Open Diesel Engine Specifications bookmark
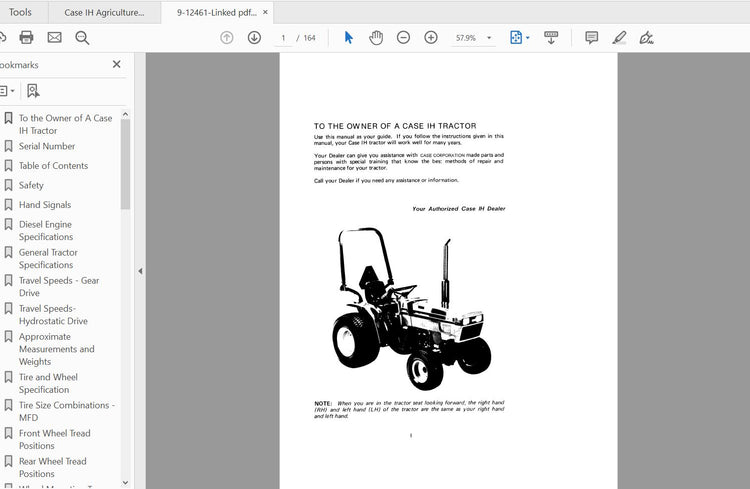Viewport: 750px width, 489px height. (46, 230)
